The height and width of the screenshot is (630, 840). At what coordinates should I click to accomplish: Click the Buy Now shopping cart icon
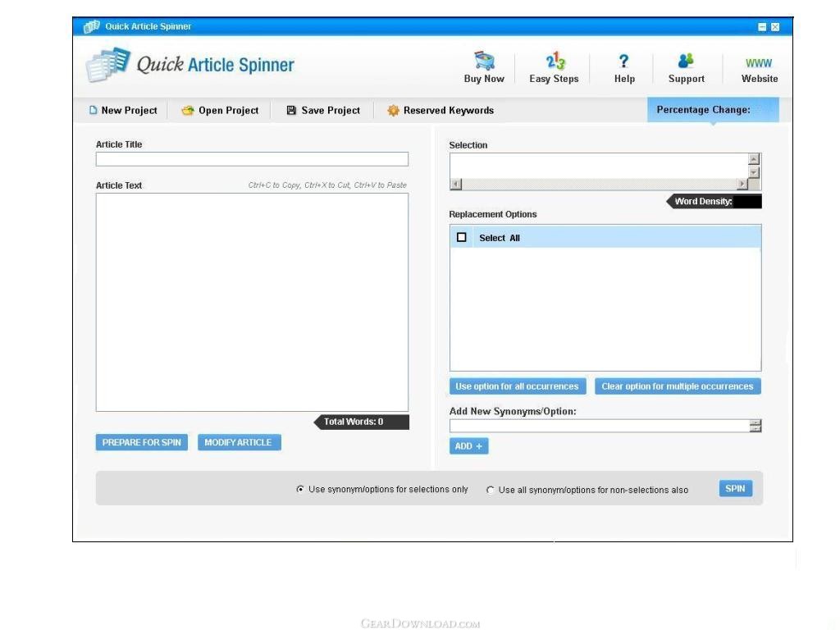click(x=484, y=61)
